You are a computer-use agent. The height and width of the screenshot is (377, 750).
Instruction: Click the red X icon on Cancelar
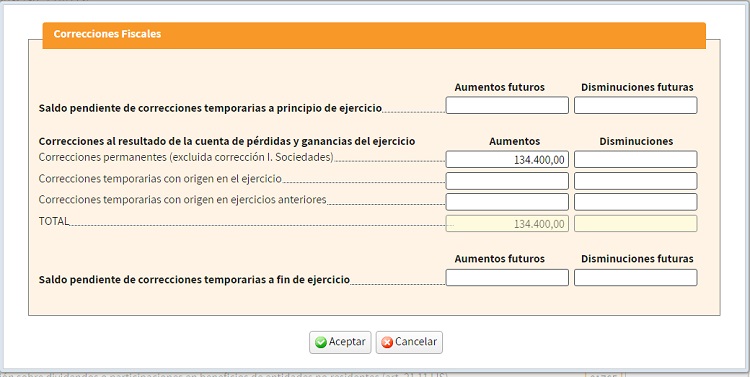[387, 342]
